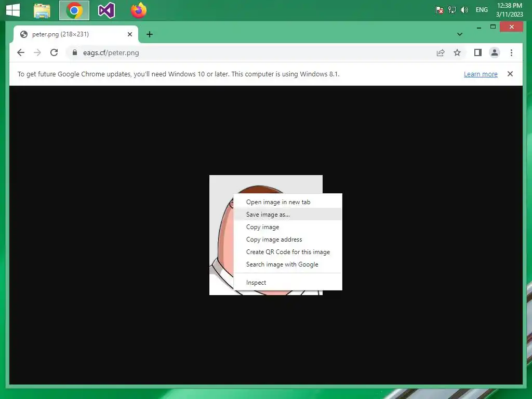This screenshot has width=532, height=399.
Task: Share this page using the share icon
Action: [441, 52]
